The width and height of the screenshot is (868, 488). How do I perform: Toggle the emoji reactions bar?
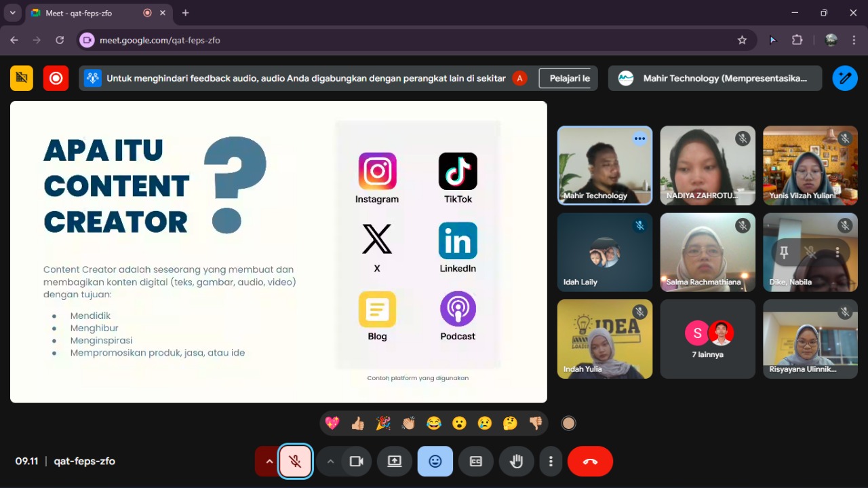pos(435,462)
